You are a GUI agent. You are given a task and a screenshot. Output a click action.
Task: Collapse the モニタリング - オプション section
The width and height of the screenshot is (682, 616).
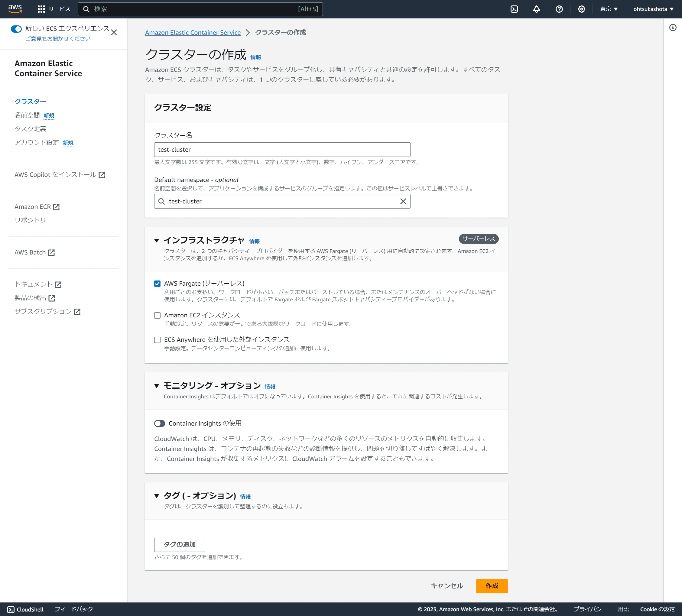point(157,386)
